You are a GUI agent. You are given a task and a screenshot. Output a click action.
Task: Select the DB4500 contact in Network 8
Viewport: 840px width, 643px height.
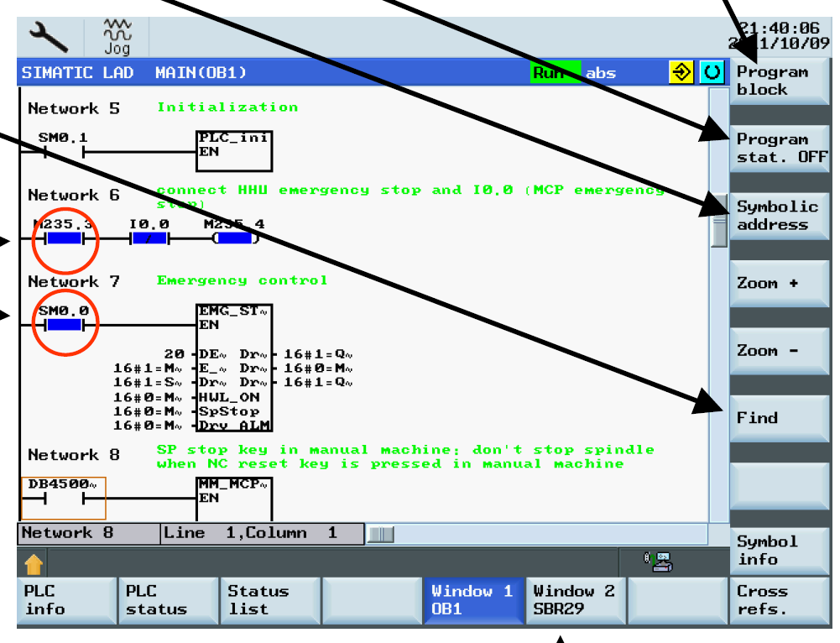pyautogui.click(x=64, y=499)
